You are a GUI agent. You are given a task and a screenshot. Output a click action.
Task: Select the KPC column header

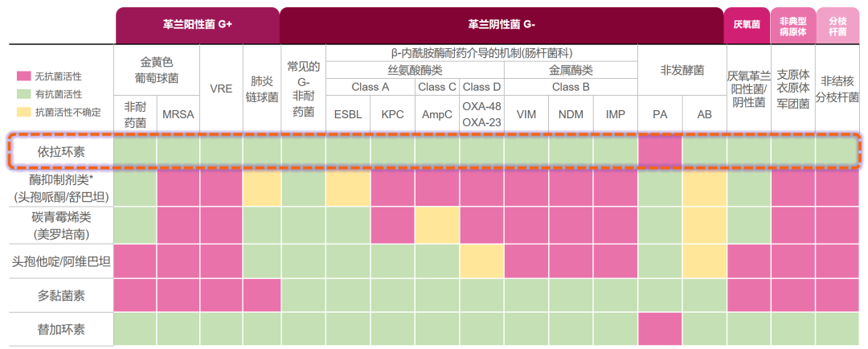click(392, 114)
